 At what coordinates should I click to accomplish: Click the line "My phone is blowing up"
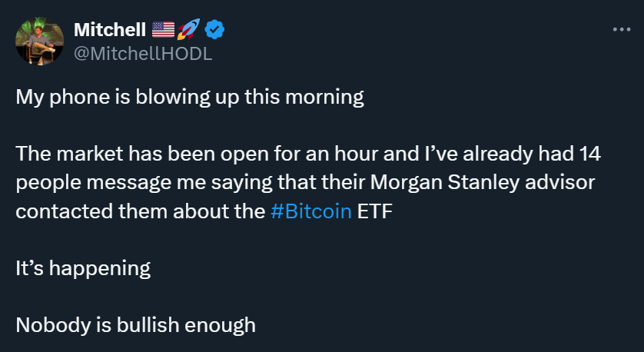[x=189, y=98]
